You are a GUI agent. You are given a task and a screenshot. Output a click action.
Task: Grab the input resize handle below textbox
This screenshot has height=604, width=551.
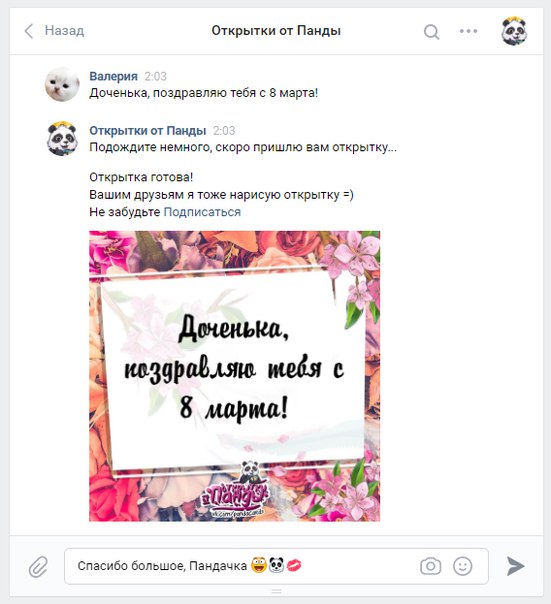tap(276, 591)
